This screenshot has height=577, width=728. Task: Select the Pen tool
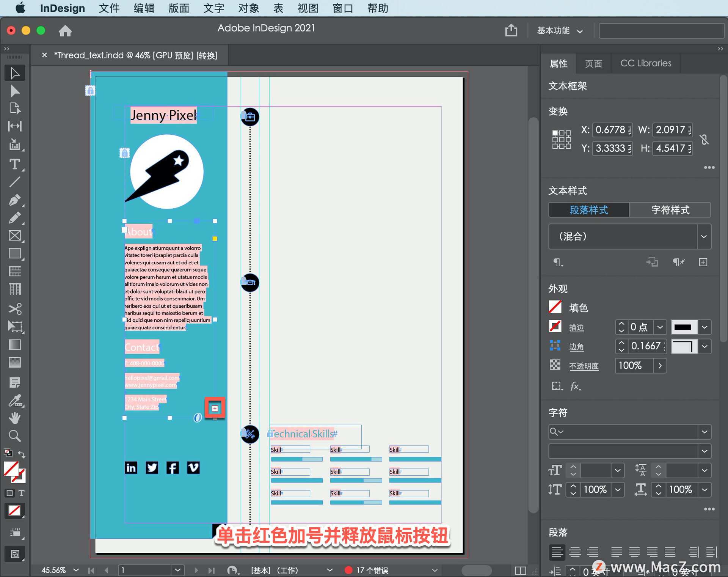pos(15,200)
